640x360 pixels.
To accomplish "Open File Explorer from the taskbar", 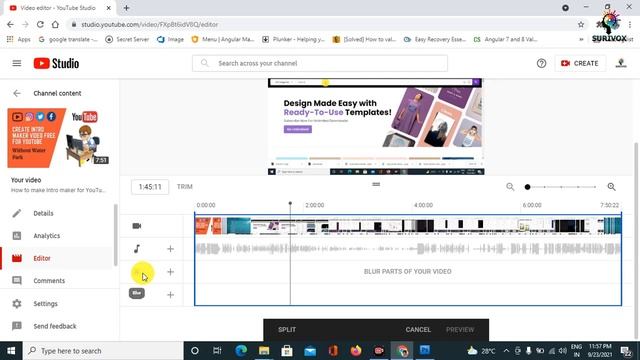I will tap(264, 351).
